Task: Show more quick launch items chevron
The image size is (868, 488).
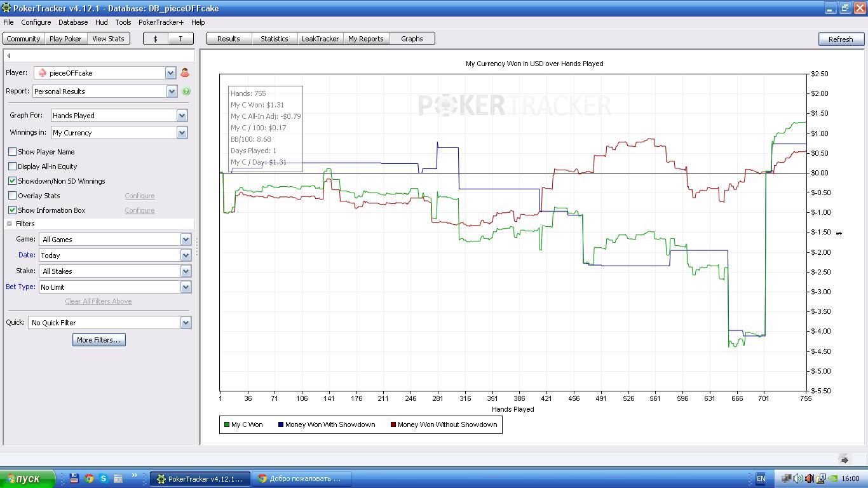Action: [134, 475]
